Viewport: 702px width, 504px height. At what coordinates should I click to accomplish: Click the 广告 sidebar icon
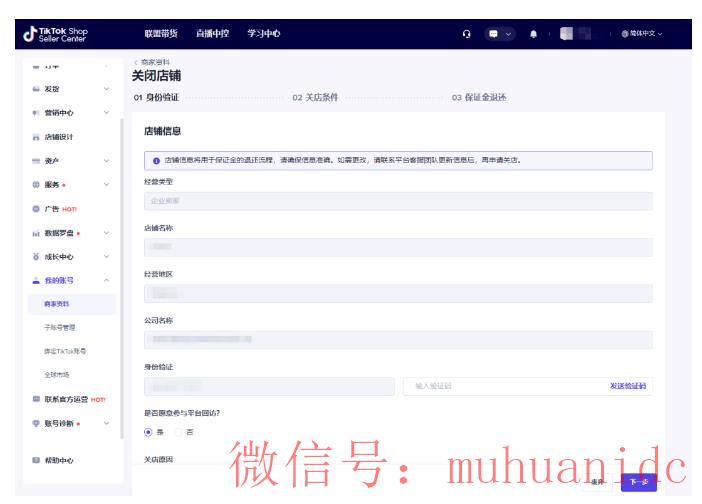(x=36, y=209)
